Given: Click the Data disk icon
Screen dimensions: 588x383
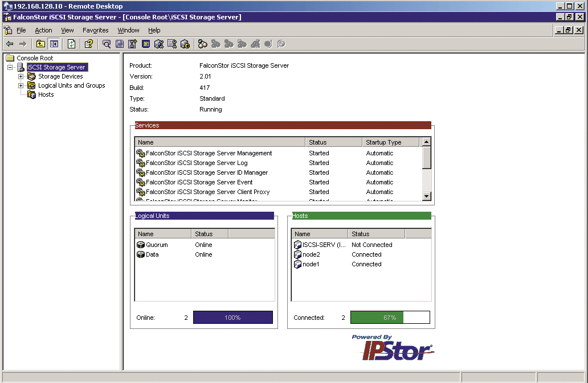Looking at the screenshot, I should [141, 254].
